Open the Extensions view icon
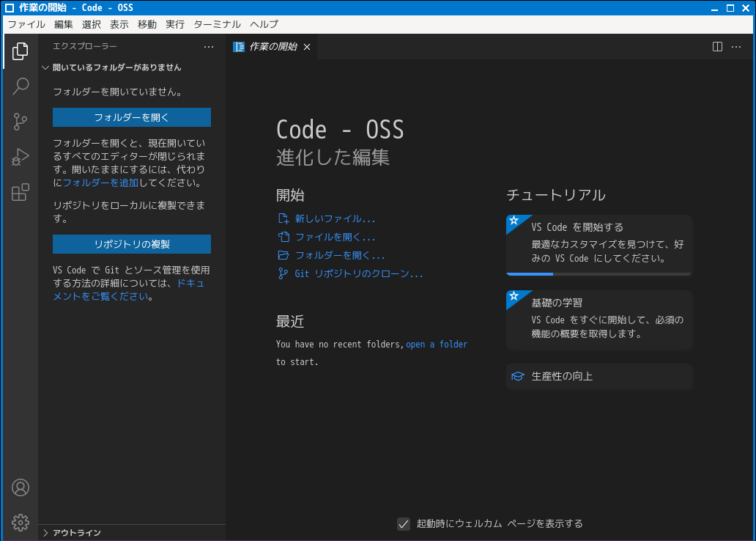Image resolution: width=756 pixels, height=541 pixels. point(21,192)
